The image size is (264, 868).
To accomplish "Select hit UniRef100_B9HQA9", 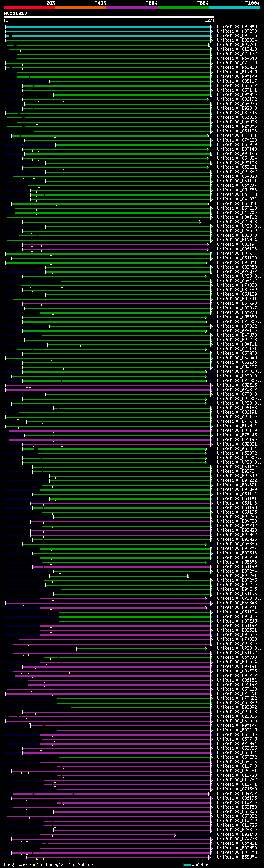I will 237,490.
